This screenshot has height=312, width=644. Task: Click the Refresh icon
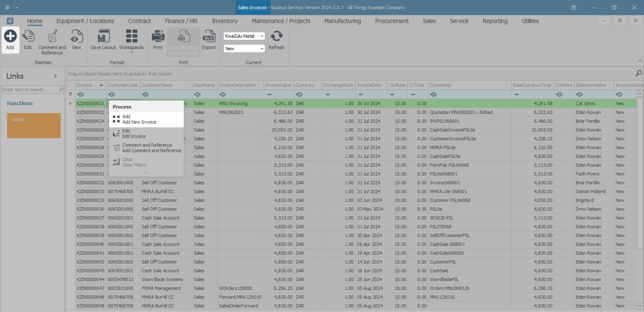(276, 36)
